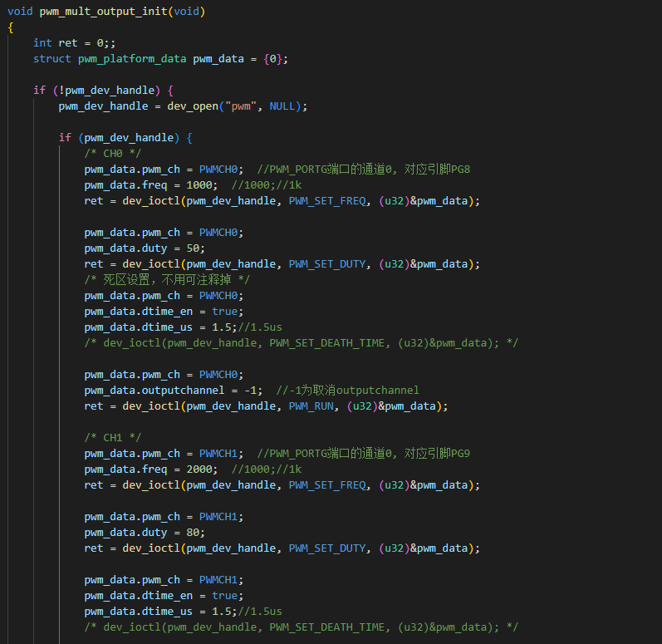662x644 pixels.
Task: Click the duty value 80
Action: pyautogui.click(x=193, y=533)
